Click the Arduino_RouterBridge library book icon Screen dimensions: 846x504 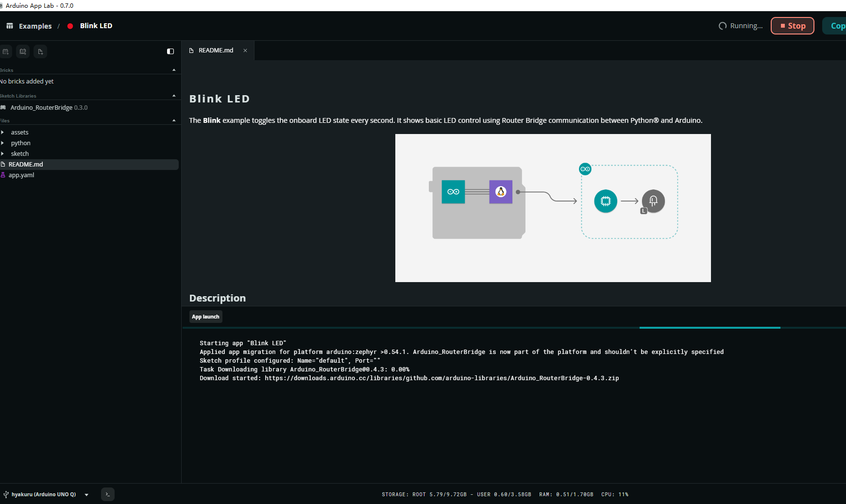point(3,107)
